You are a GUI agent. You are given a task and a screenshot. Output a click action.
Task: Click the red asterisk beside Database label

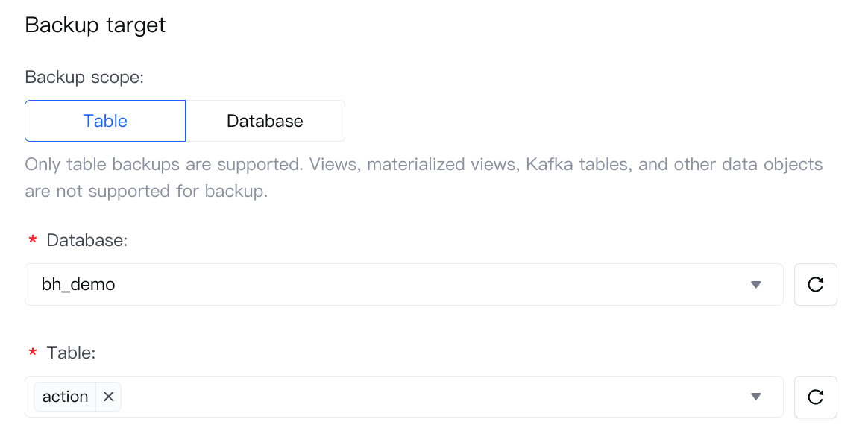pyautogui.click(x=33, y=242)
